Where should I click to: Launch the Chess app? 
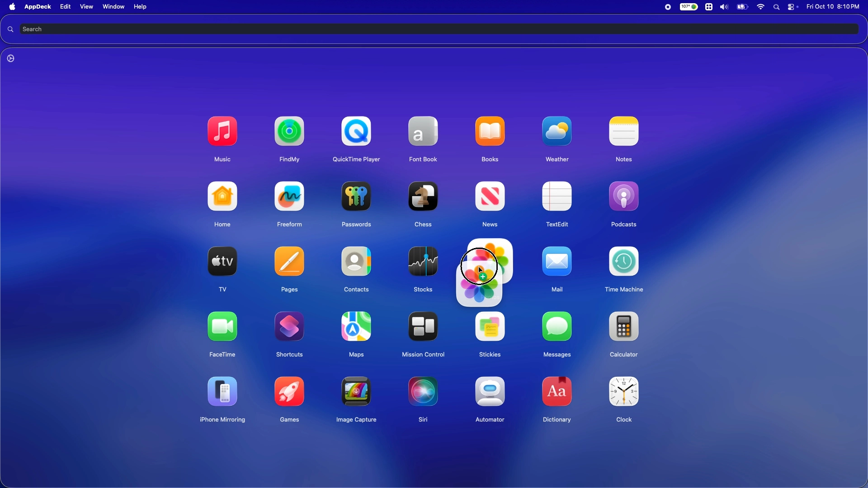point(423,197)
